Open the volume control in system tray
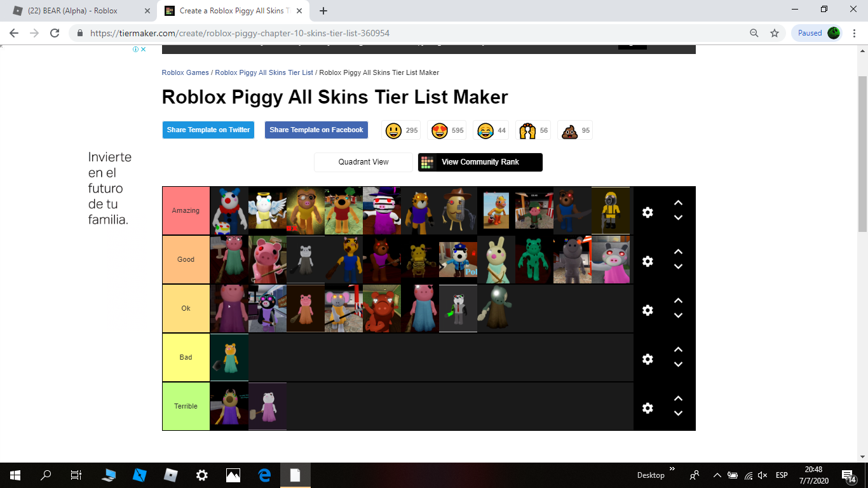 (763, 475)
